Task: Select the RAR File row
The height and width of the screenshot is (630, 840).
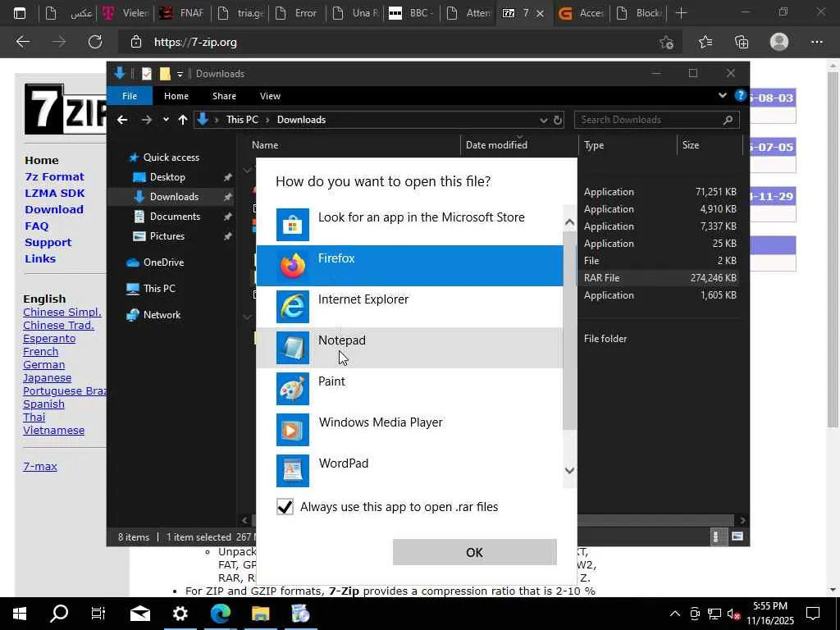Action: (660, 278)
